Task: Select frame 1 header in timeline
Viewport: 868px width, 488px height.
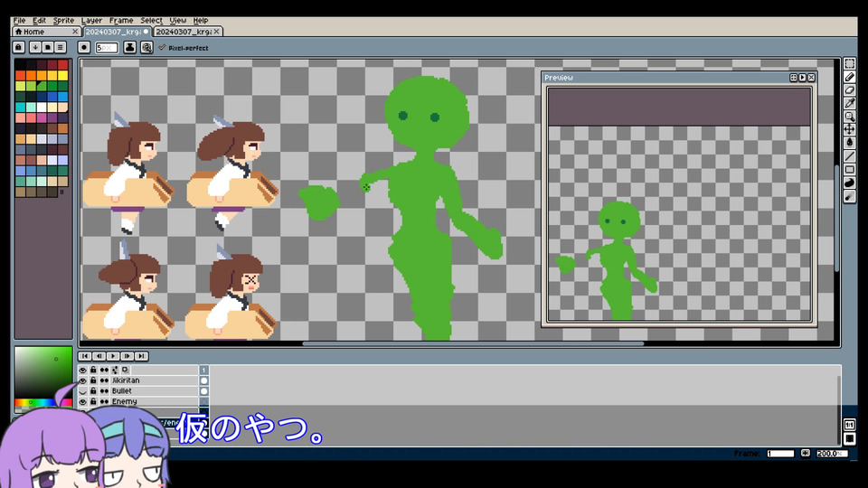Action: click(203, 371)
